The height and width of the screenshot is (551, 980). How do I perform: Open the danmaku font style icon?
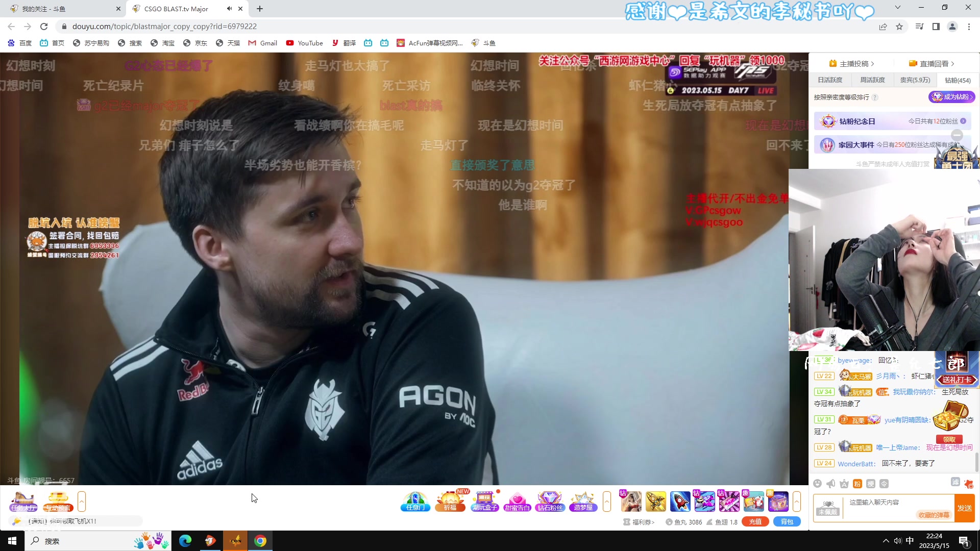(x=844, y=484)
